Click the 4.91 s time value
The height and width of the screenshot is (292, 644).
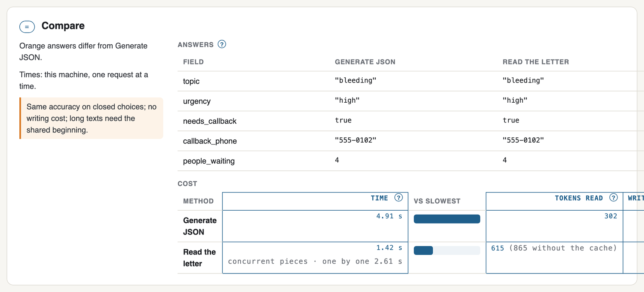click(389, 216)
